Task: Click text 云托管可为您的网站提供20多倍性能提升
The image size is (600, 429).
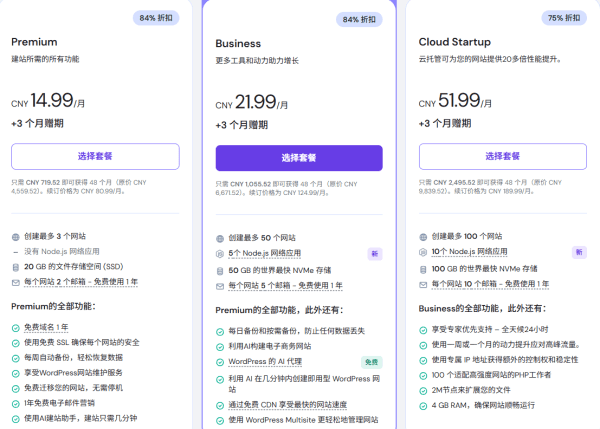Action: (490, 59)
